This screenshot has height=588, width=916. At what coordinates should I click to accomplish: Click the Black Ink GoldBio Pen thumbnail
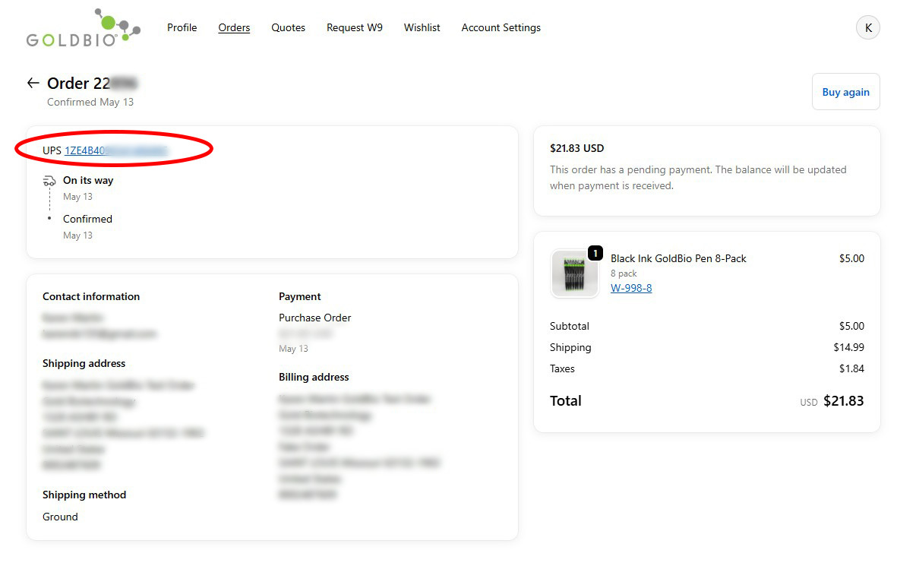click(x=575, y=273)
